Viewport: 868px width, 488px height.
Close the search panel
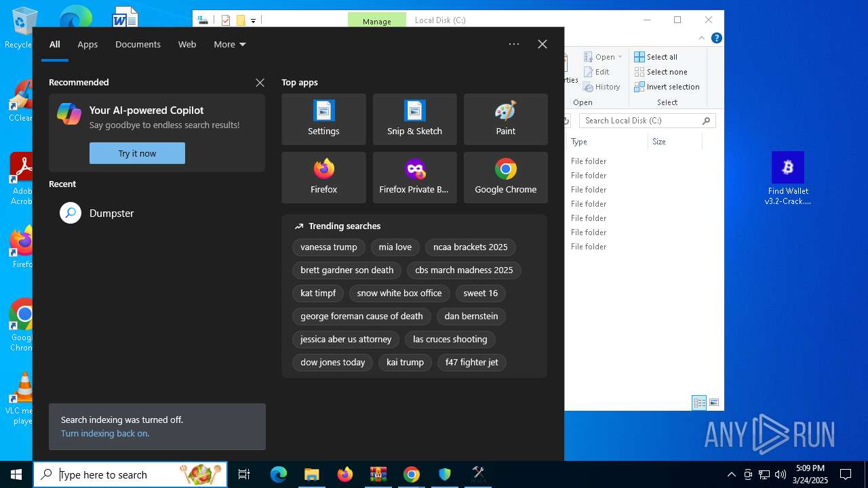point(542,44)
